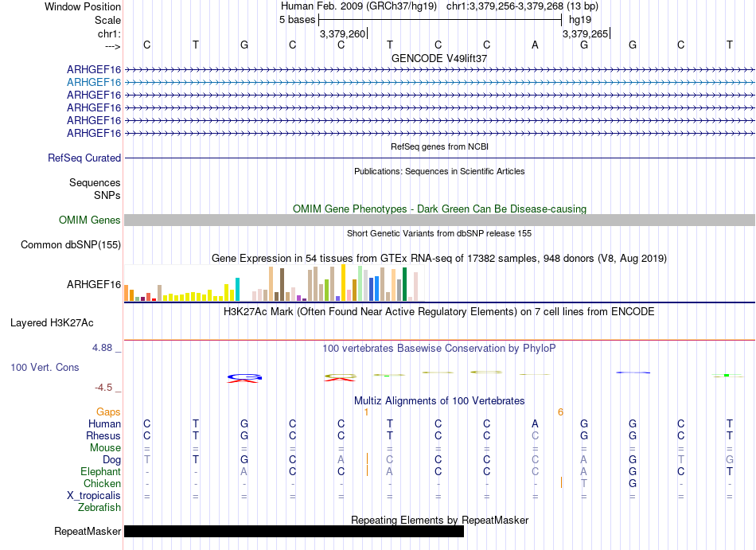
Task: Click the RefSeq Curated track label
Action: pyautogui.click(x=84, y=158)
